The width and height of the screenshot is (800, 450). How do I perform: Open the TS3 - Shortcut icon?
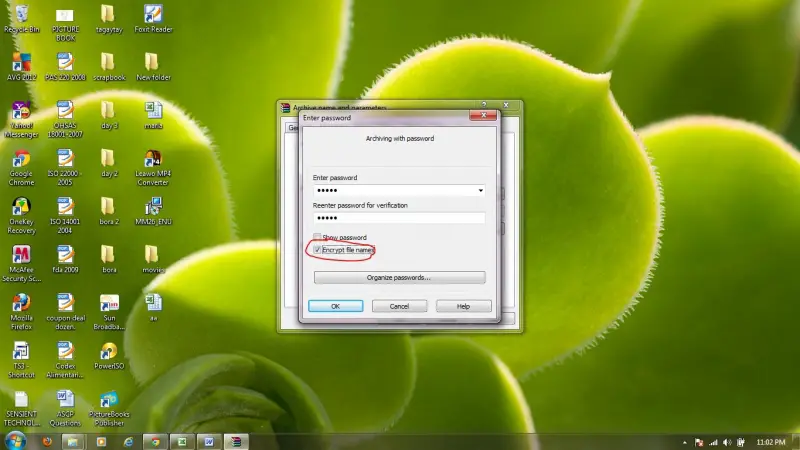coord(21,359)
